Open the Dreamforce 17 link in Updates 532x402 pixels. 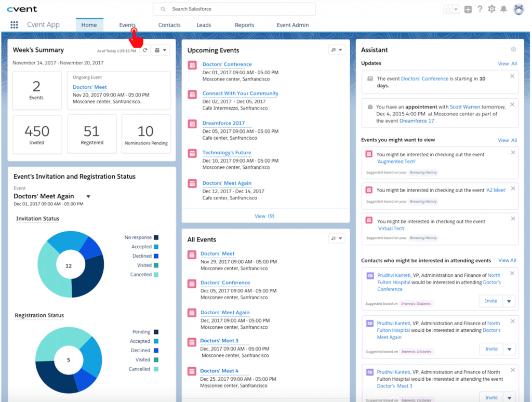(x=417, y=121)
